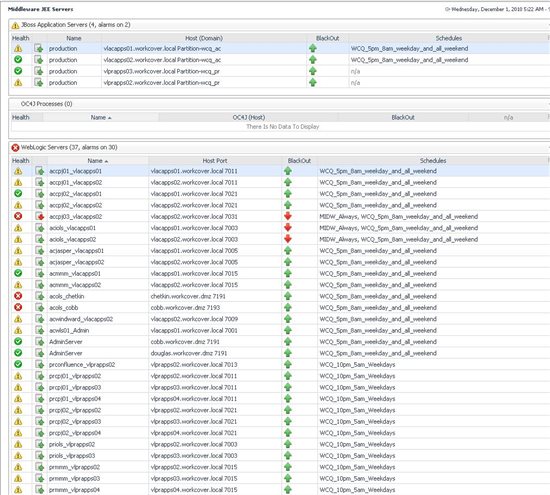
Task: Select host cell cobb.workcover.dmz 7193
Action: pyautogui.click(x=185, y=308)
